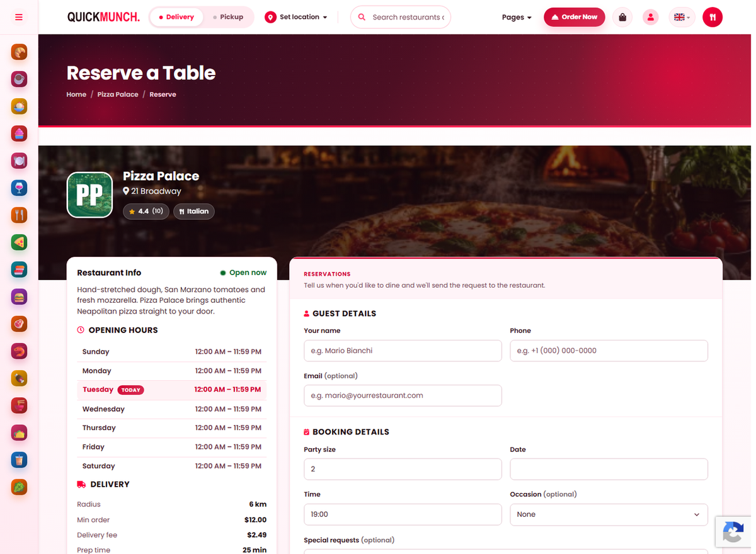The image size is (756, 554).
Task: Select the steak meat category icon
Action: click(x=19, y=324)
